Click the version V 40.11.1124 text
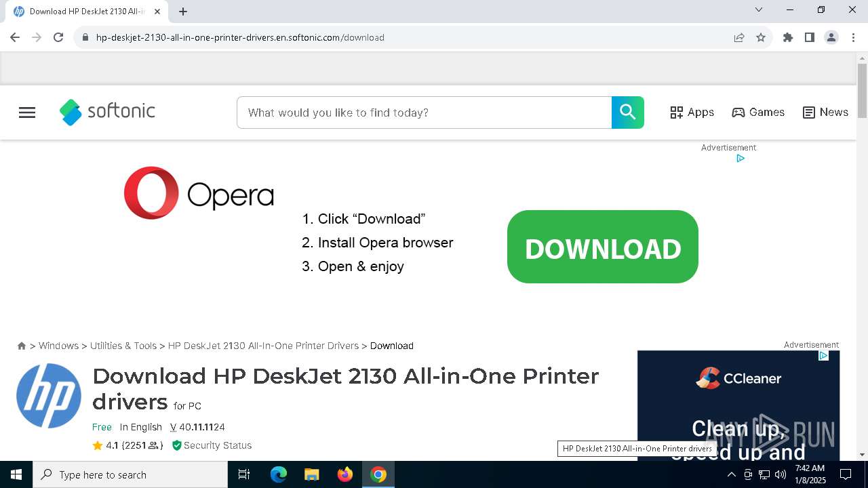 [x=197, y=427]
